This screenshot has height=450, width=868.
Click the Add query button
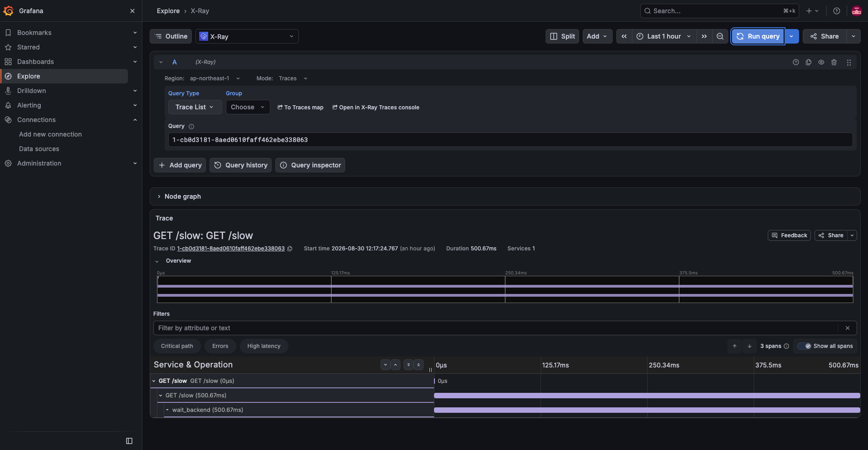pyautogui.click(x=180, y=165)
